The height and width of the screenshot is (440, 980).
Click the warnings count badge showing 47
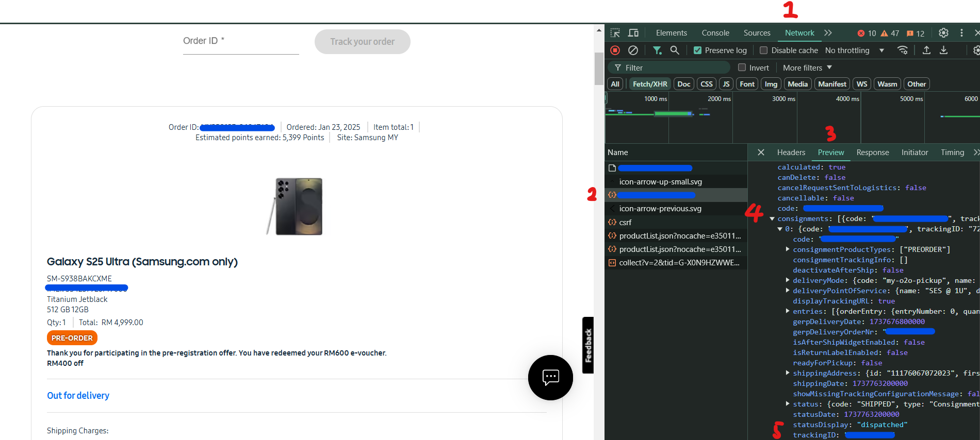tap(890, 33)
